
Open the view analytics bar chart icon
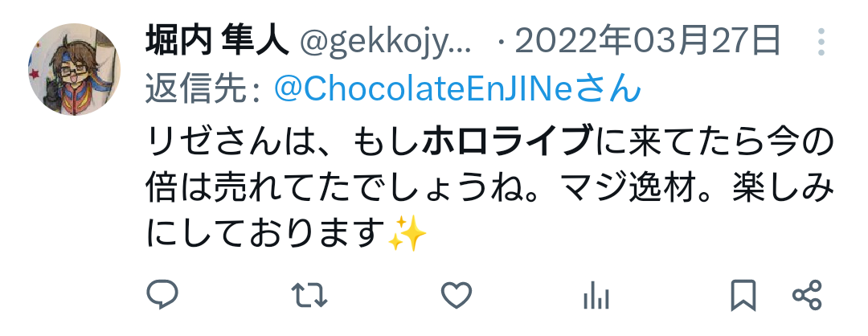pos(596,296)
